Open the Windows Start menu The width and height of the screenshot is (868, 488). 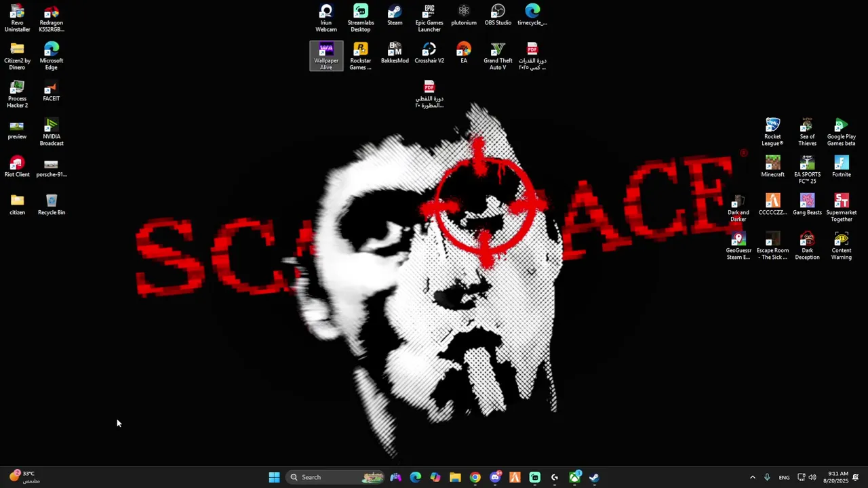(274, 477)
